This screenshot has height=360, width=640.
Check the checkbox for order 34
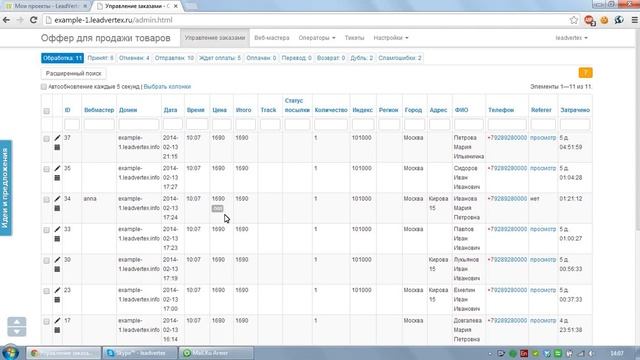47,200
